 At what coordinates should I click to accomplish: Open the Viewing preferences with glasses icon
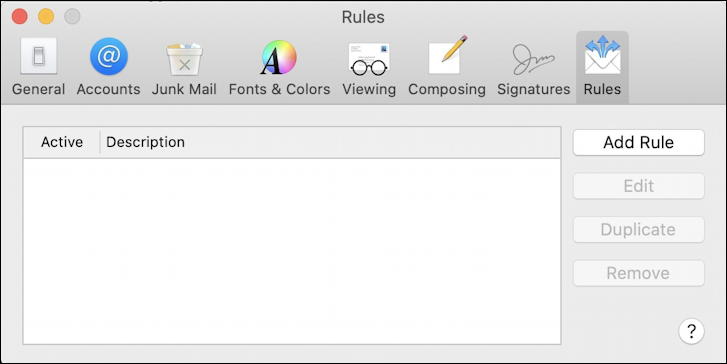[369, 68]
